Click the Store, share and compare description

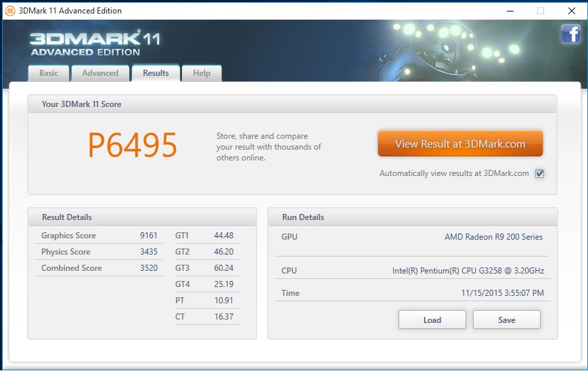click(x=269, y=147)
